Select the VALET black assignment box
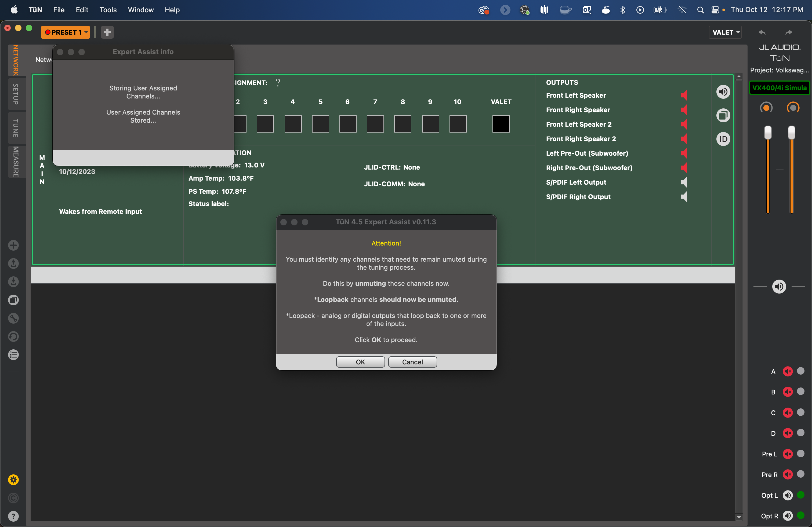 point(501,124)
